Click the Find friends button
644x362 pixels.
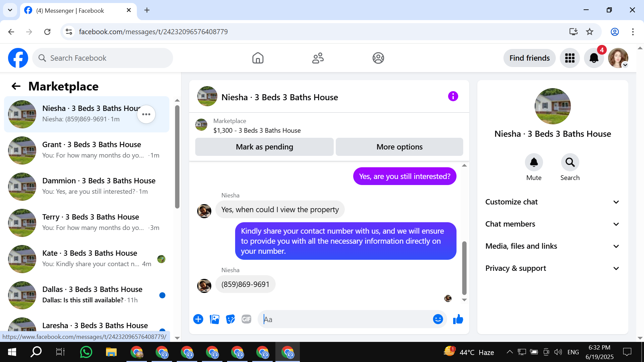(x=529, y=58)
